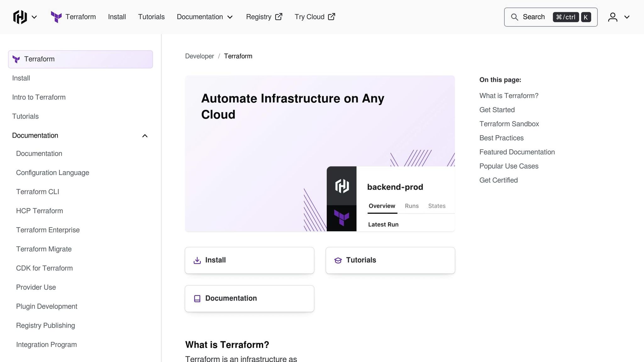Select the Terraform icon in the sidebar
This screenshot has height=362, width=644.
coord(16,59)
